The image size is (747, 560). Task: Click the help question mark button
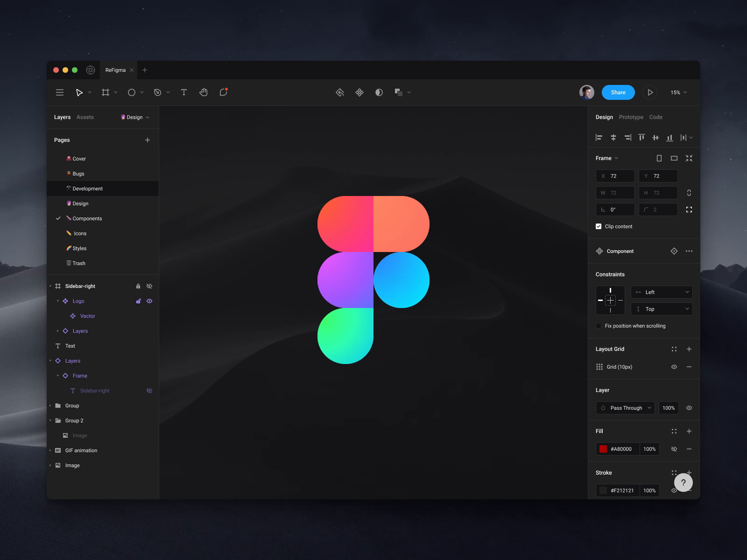[x=684, y=483]
